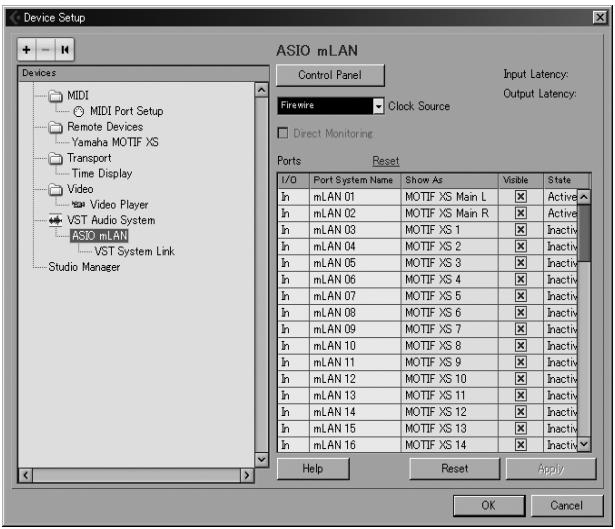Click the State column header
The image size is (615, 529).
[566, 180]
